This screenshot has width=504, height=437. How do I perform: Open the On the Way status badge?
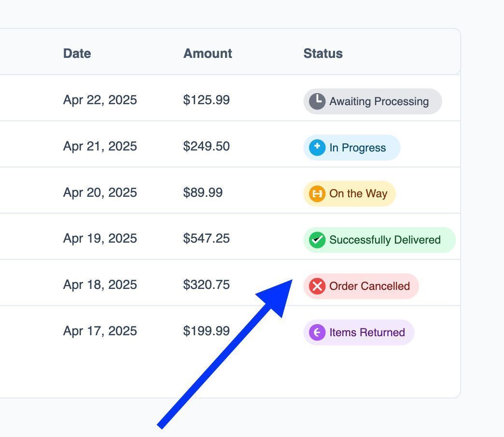(x=350, y=193)
